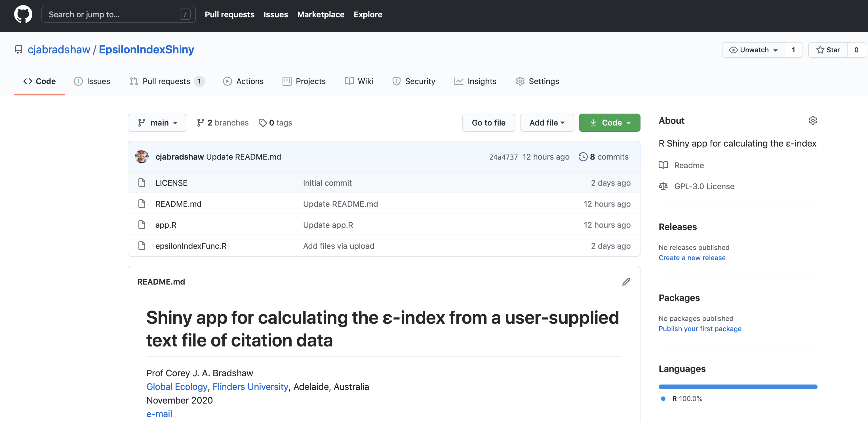
Task: Click the blue R language bar
Action: [x=738, y=387]
